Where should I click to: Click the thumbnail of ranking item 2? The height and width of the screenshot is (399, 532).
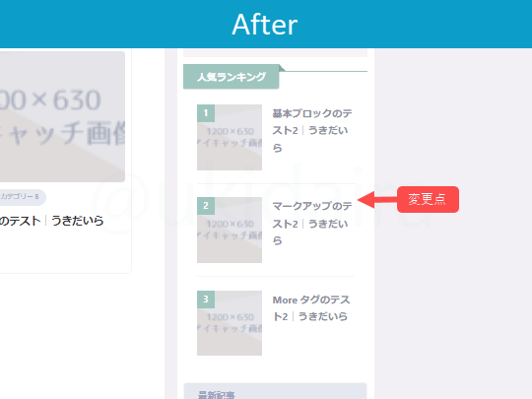coord(230,230)
